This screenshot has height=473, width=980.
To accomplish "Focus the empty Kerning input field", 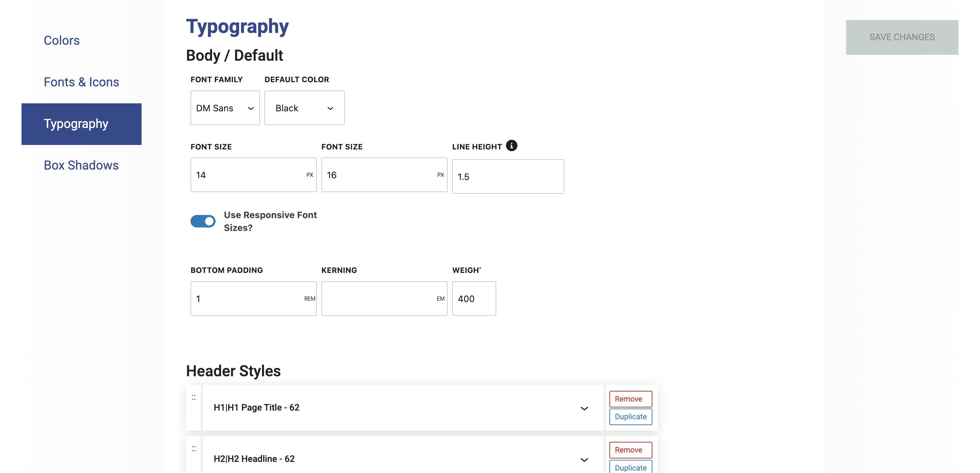I will pos(379,299).
